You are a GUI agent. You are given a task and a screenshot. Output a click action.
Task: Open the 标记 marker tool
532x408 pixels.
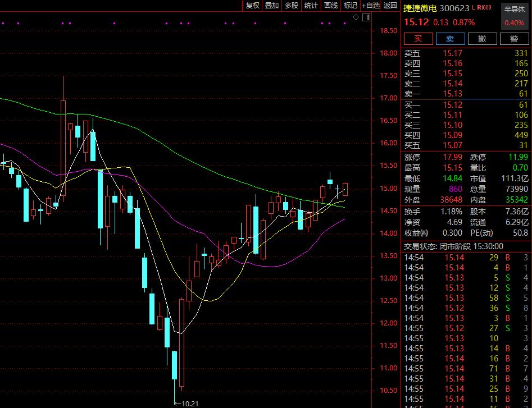click(350, 6)
